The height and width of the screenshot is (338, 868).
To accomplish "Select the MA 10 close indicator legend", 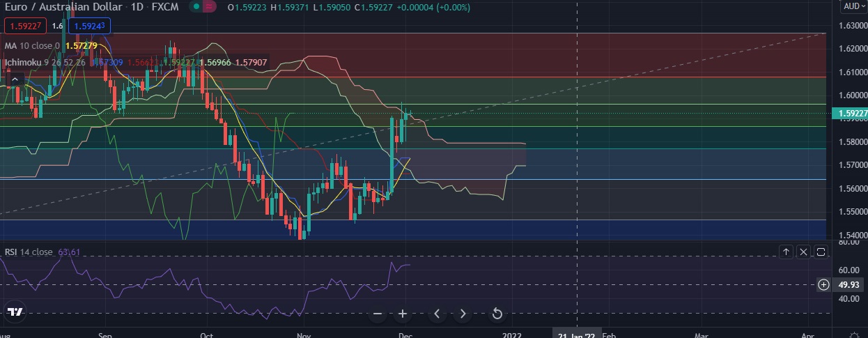I will (x=32, y=45).
